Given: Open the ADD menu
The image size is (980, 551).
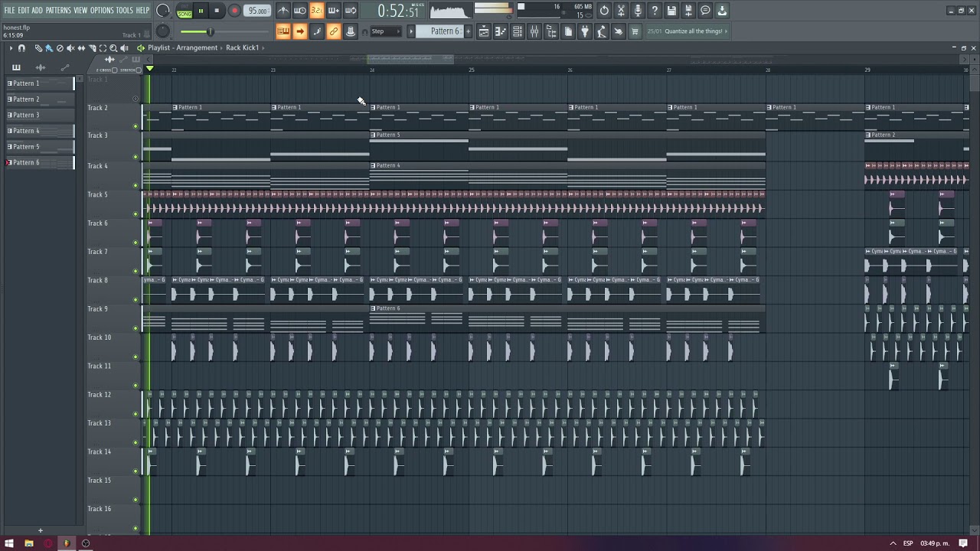Looking at the screenshot, I should point(38,11).
